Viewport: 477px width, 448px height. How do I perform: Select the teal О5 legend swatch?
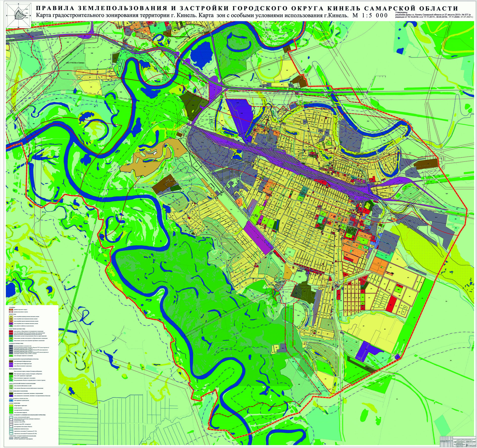11,336
